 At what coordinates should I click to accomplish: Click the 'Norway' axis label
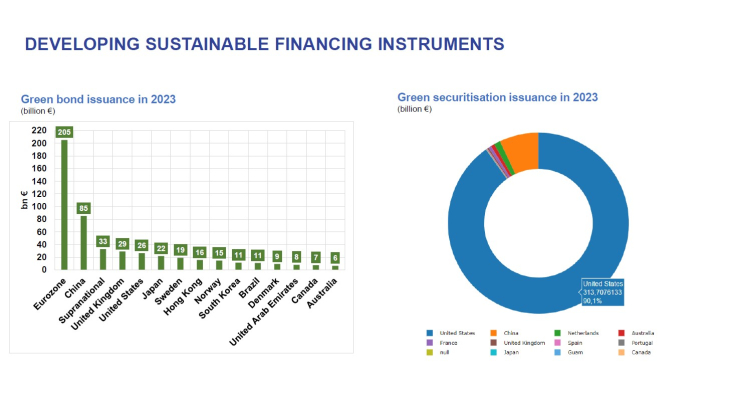point(208,291)
